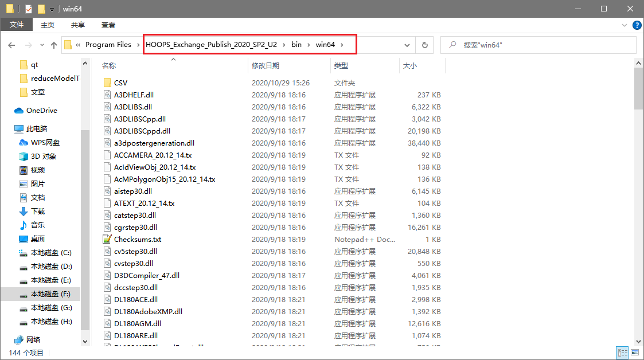Show hidden parent path chevrons
This screenshot has height=360, width=644.
pos(78,45)
